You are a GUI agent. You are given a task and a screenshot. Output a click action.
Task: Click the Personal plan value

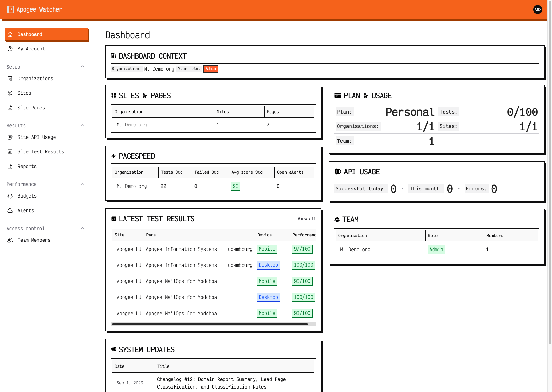pos(410,112)
